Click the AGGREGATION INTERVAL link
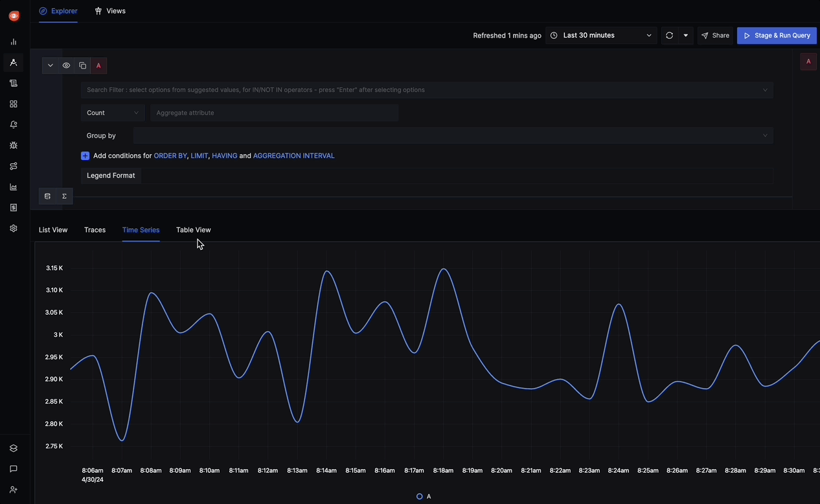 pos(294,156)
